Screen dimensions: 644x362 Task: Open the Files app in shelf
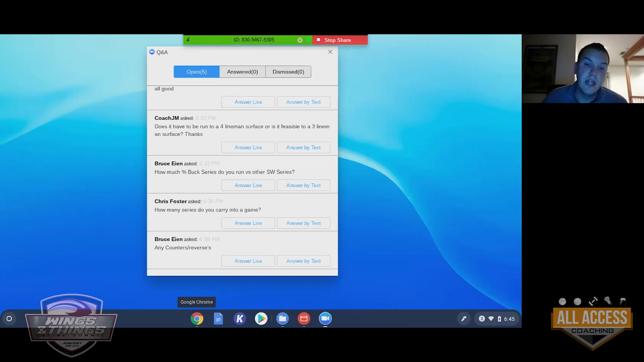tap(282, 319)
